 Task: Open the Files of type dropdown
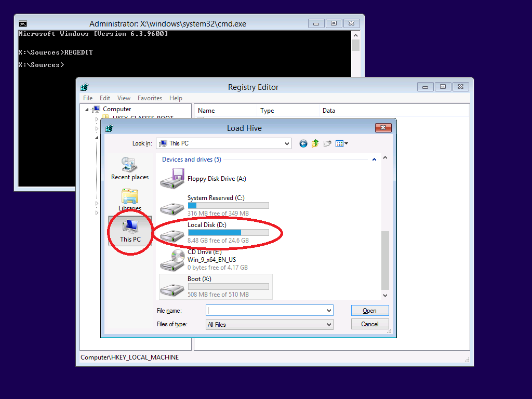[x=328, y=324]
